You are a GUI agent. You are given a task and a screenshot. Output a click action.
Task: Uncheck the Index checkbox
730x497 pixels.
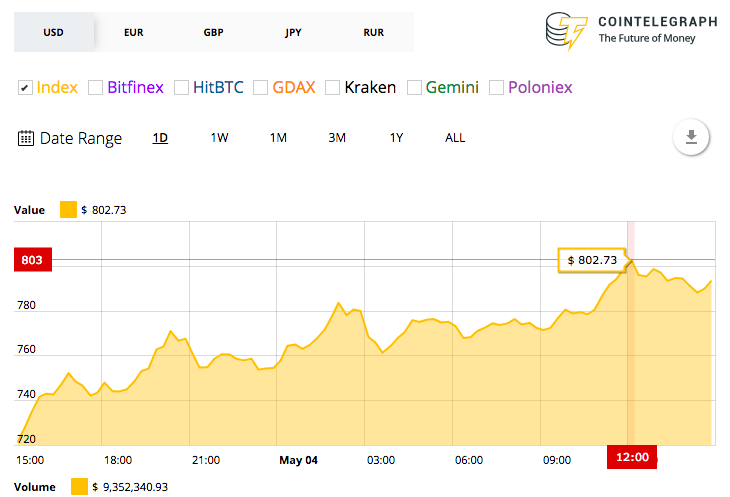[25, 88]
